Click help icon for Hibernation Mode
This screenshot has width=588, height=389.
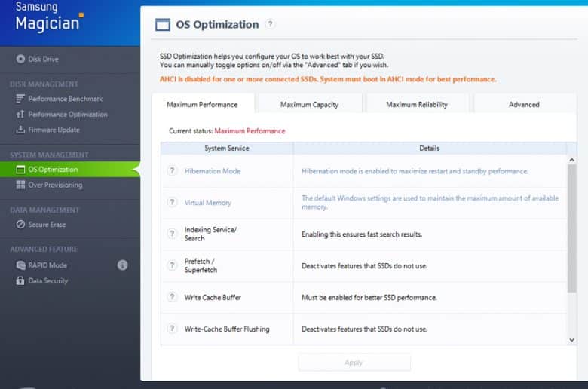(172, 171)
